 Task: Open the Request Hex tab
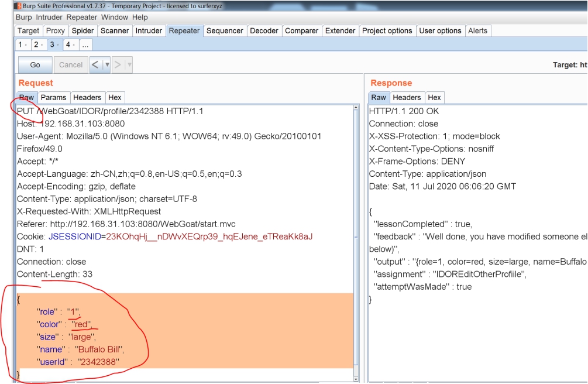(115, 98)
